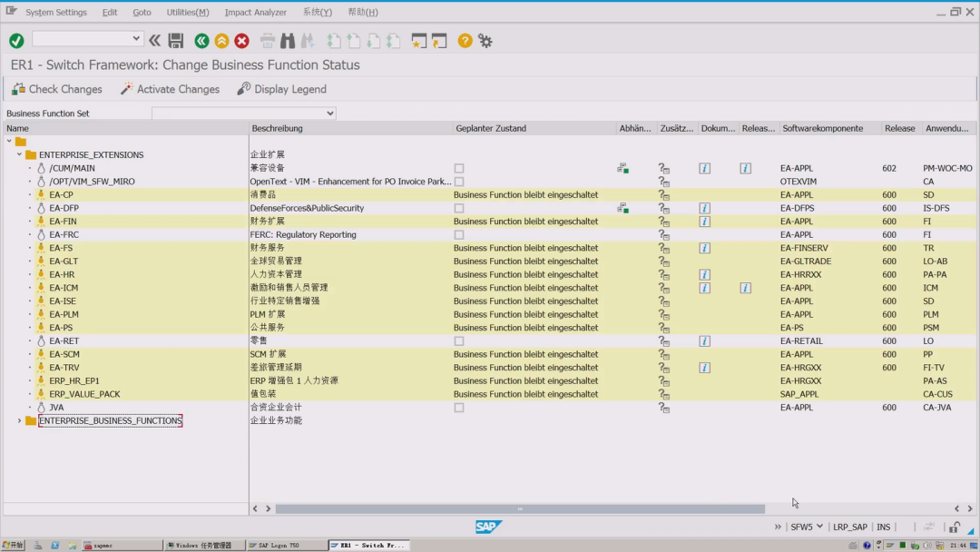Click the 开始 Start button
This screenshot has width=980, height=552.
[x=13, y=545]
